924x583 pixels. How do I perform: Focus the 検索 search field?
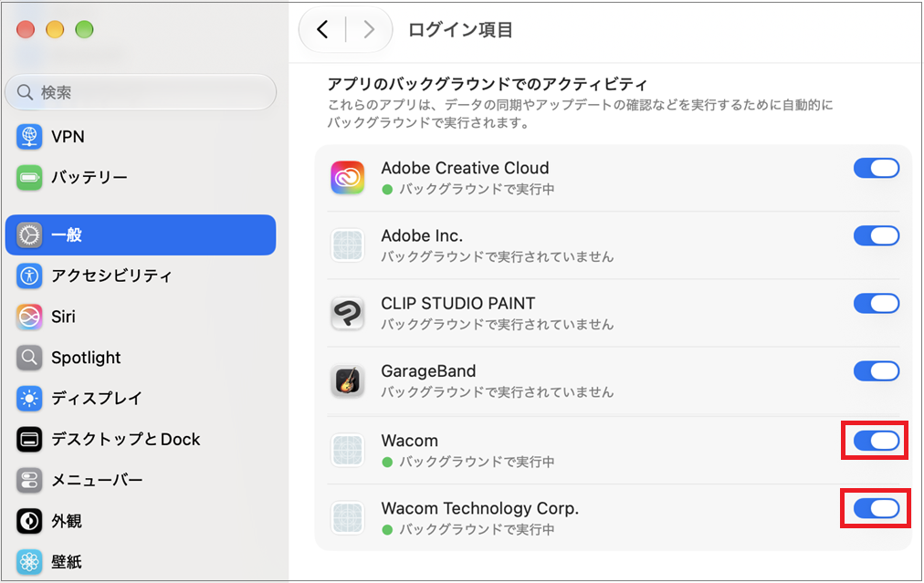point(141,92)
